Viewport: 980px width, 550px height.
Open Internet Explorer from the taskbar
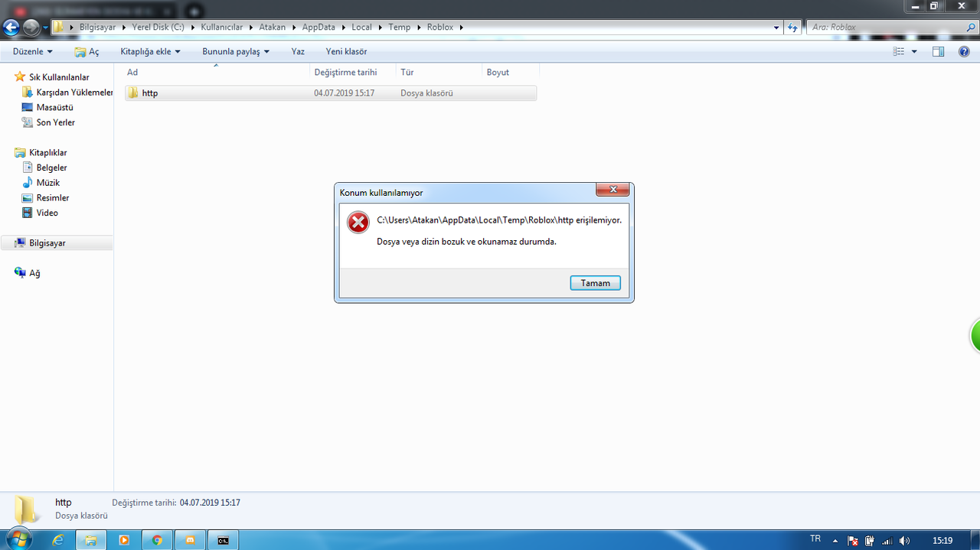[58, 540]
